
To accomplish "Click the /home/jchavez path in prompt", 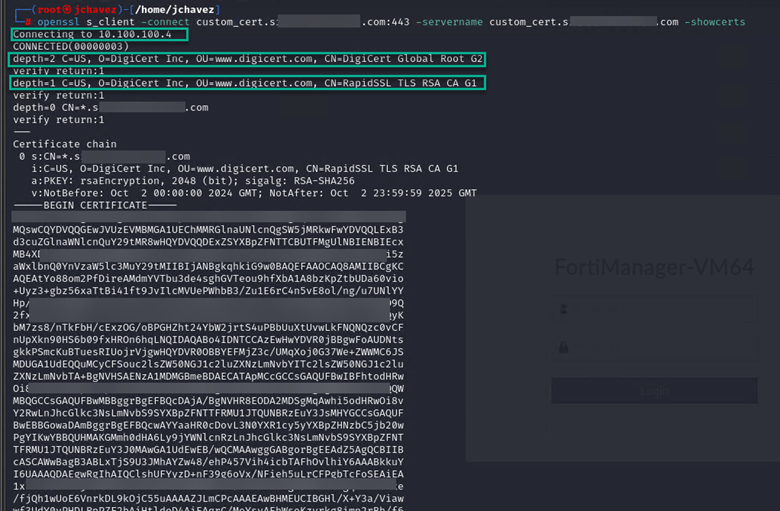I will point(175,9).
